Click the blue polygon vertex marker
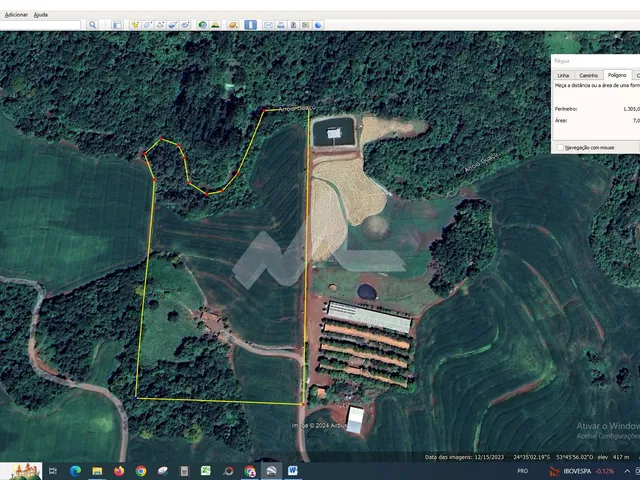Viewport: 640px width, 480px height. click(x=136, y=398)
